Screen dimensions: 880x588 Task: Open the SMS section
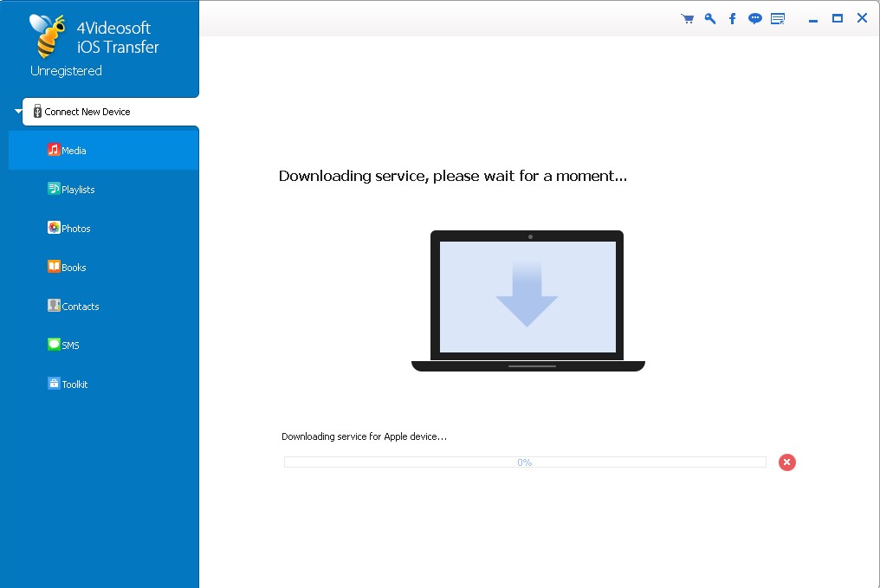[69, 346]
